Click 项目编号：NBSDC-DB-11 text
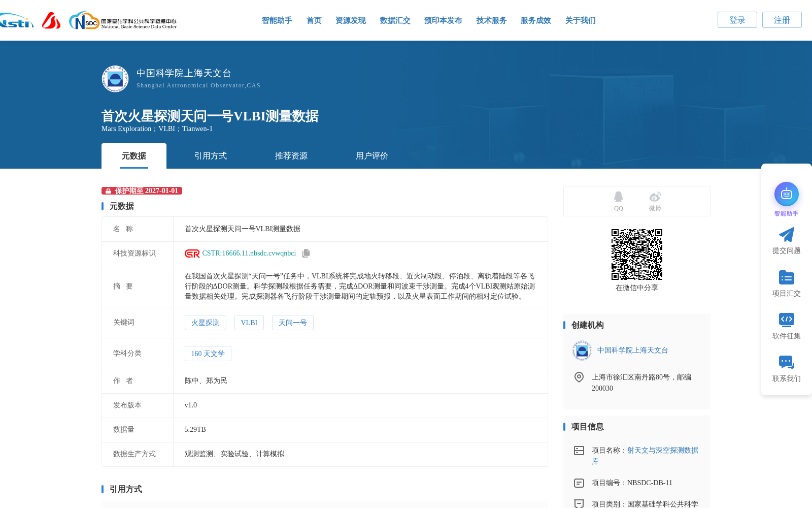812x508 pixels. click(x=632, y=483)
